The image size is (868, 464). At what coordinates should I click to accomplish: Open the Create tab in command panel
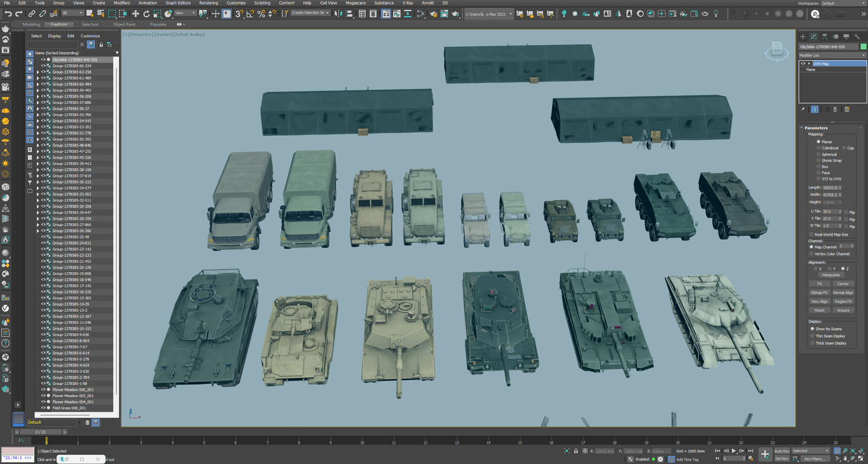(803, 37)
